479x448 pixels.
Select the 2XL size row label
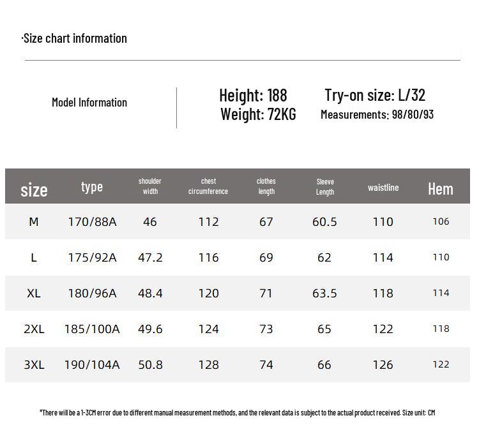[34, 329]
